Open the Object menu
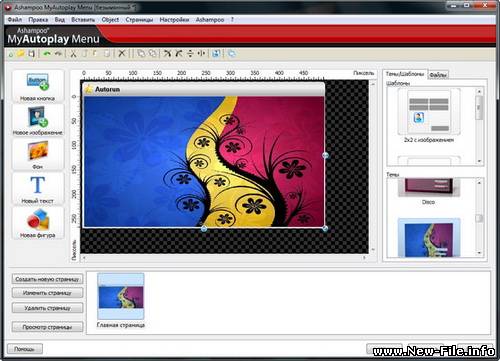The width and height of the screenshot is (500, 361). (x=110, y=20)
